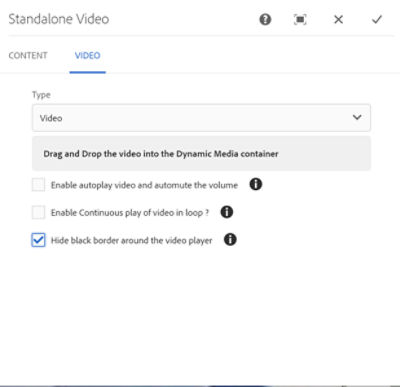Cancel dialog with the X icon

338,20
